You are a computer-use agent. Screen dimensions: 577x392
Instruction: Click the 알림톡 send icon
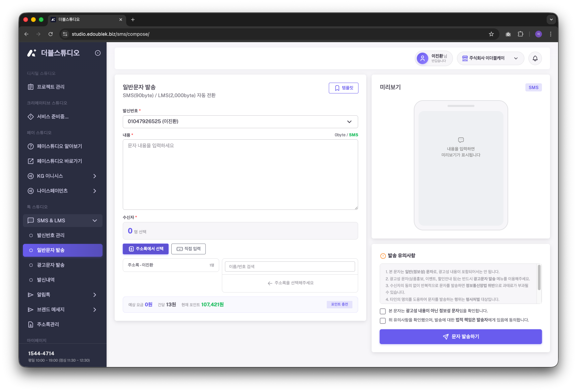[31, 295]
